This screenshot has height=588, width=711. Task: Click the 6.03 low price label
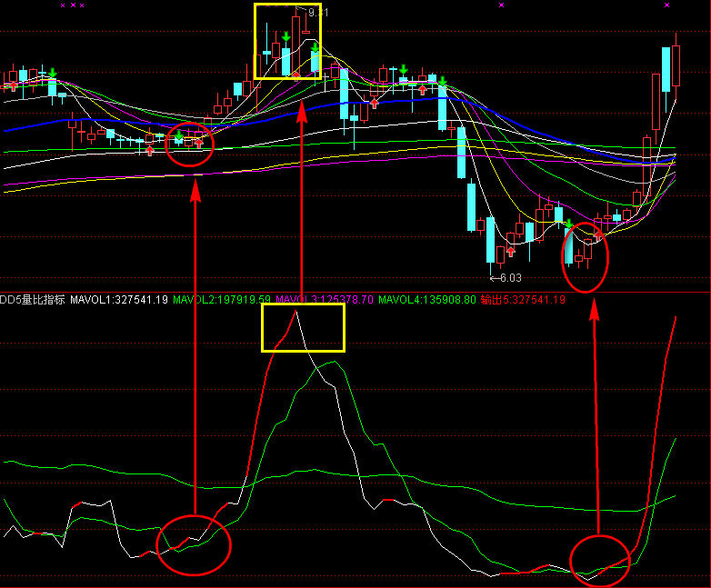pyautogui.click(x=511, y=278)
